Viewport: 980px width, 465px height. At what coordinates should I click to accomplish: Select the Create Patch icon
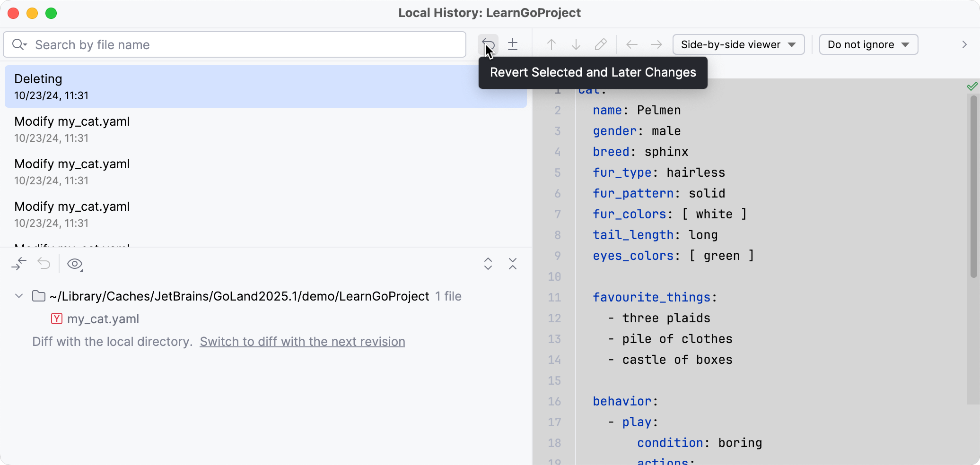[x=513, y=44]
